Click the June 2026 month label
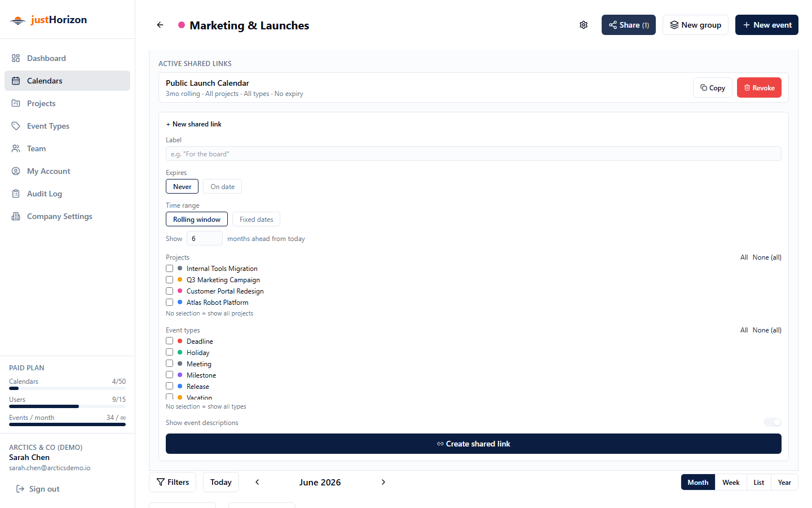This screenshot has width=812, height=508. tap(320, 482)
